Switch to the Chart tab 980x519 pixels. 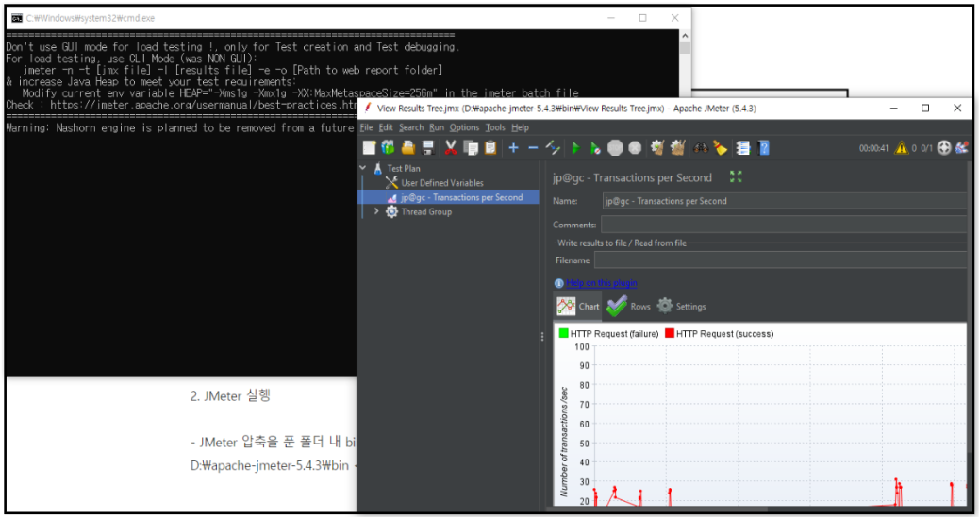click(x=578, y=307)
